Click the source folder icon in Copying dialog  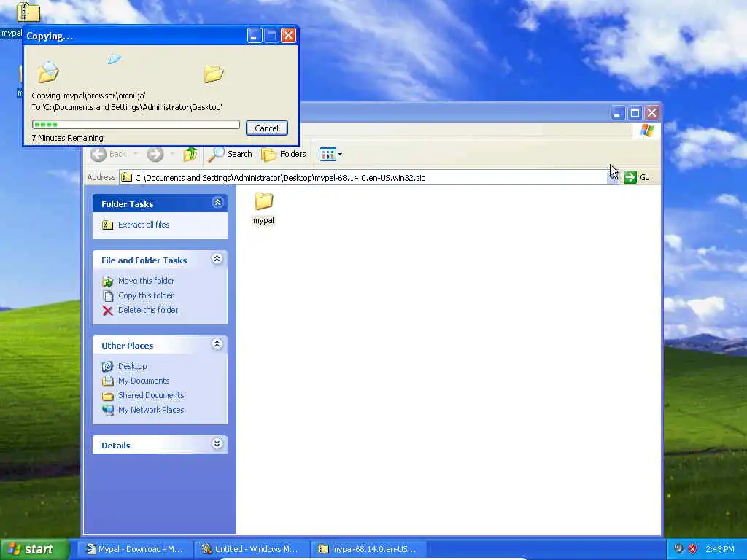click(x=47, y=72)
